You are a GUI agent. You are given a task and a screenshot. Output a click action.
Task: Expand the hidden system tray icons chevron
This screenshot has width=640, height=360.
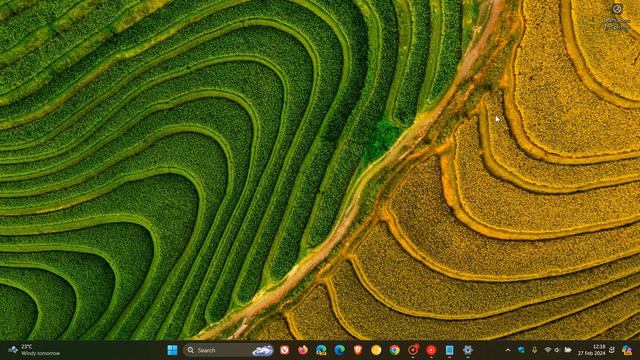click(508, 350)
